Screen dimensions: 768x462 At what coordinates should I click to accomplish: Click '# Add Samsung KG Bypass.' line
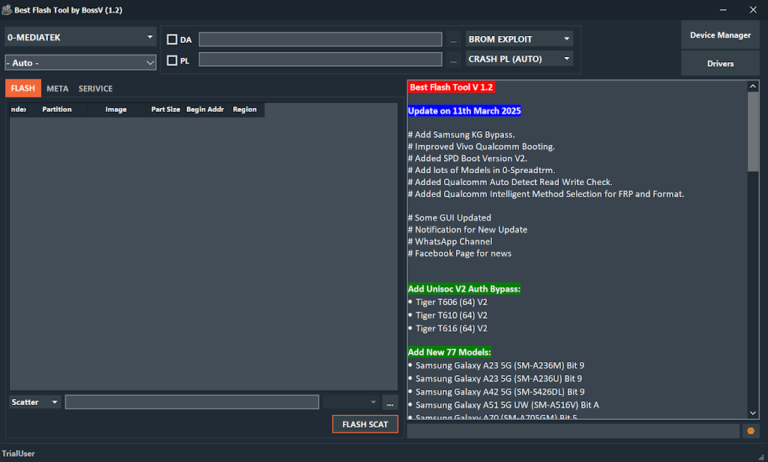461,135
